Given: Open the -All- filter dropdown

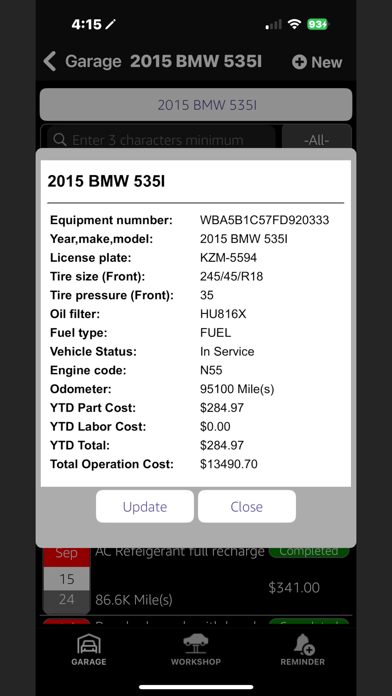Looking at the screenshot, I should pos(317,140).
